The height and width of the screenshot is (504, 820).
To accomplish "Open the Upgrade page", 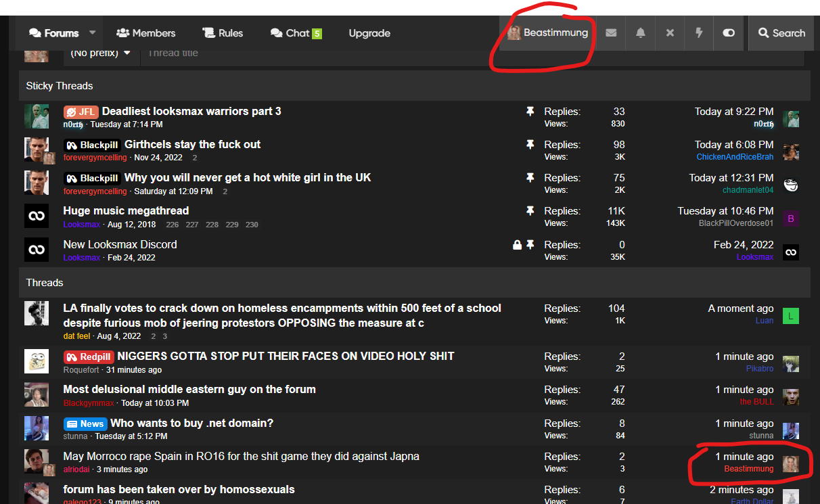I will (x=369, y=33).
